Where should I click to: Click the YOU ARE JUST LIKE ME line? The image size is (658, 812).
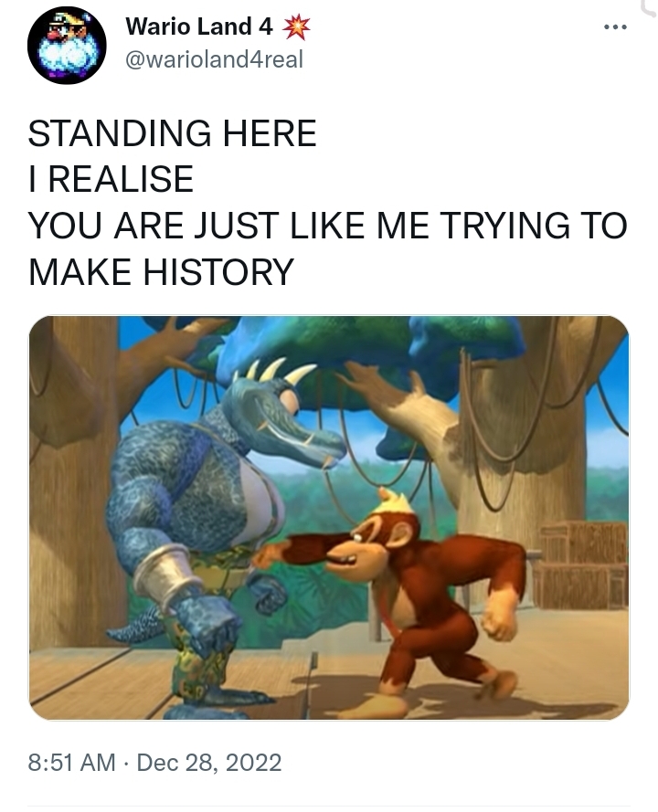(x=327, y=226)
